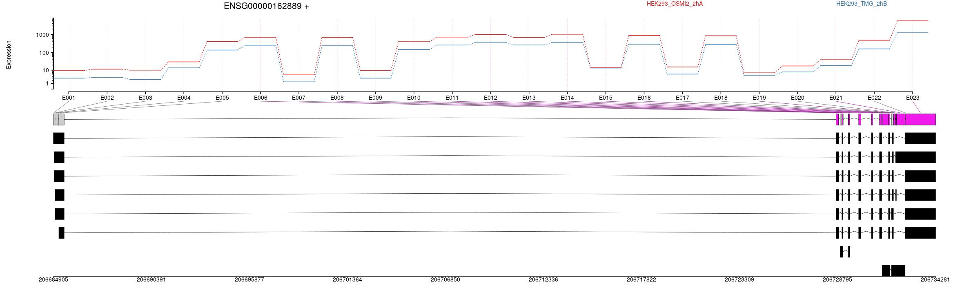Click genomic coordinate 206723309
Image resolution: width=980 pixels, height=286 pixels.
[x=739, y=280]
